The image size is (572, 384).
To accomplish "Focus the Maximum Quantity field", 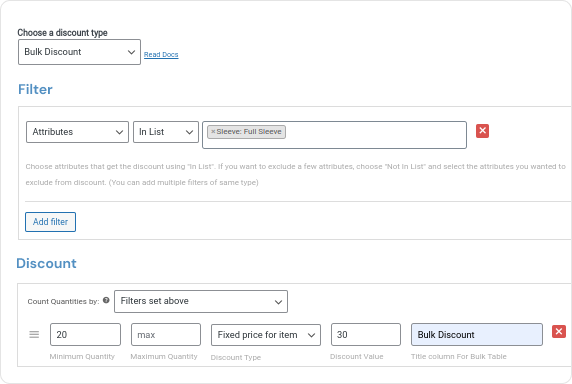I will 166,334.
